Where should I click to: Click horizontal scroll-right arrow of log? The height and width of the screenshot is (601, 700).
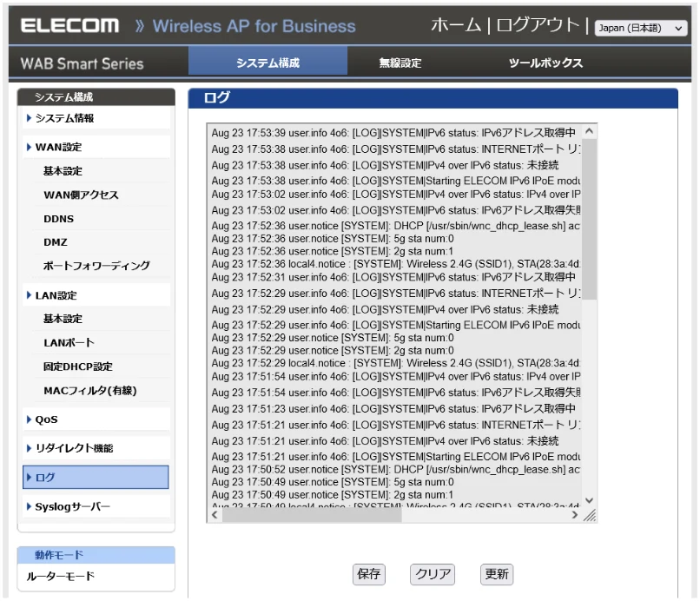click(x=575, y=515)
